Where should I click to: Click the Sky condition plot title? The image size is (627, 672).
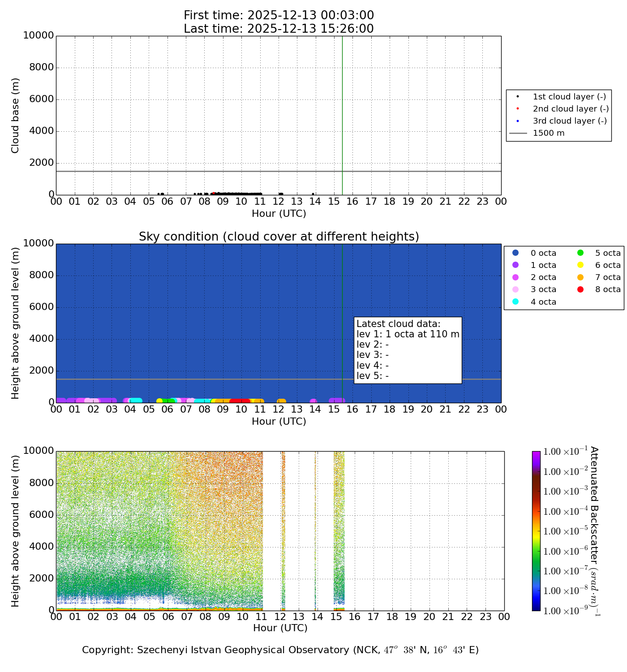(279, 237)
